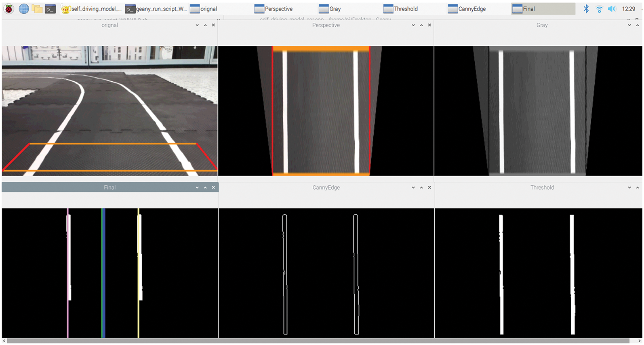Click the clock showing 12:29
This screenshot has height=345, width=644.
coord(628,8)
